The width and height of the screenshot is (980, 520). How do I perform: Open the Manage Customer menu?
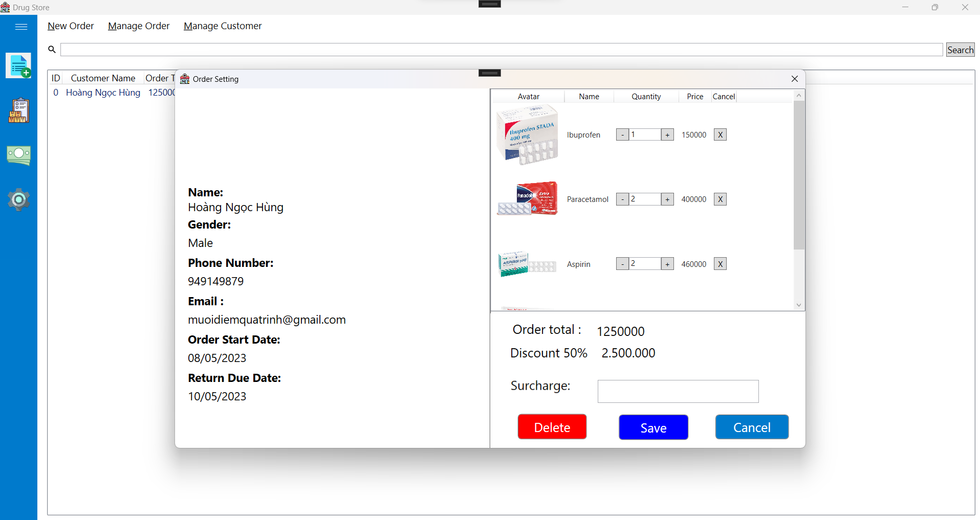pos(222,26)
